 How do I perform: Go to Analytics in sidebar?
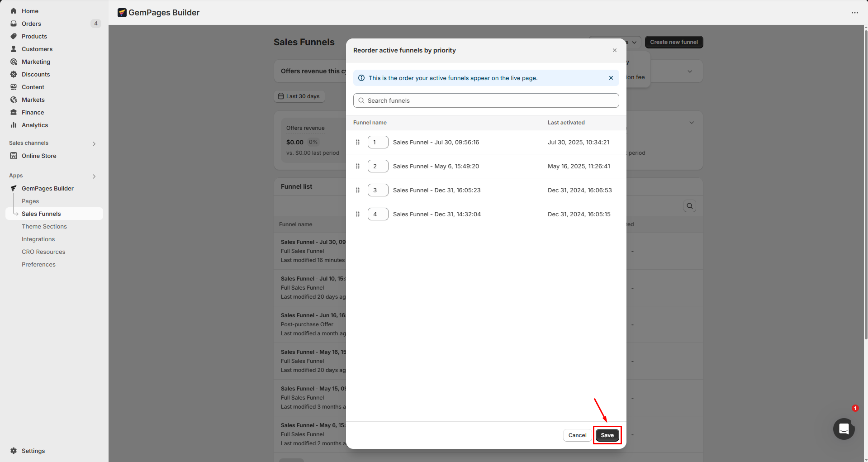point(35,125)
